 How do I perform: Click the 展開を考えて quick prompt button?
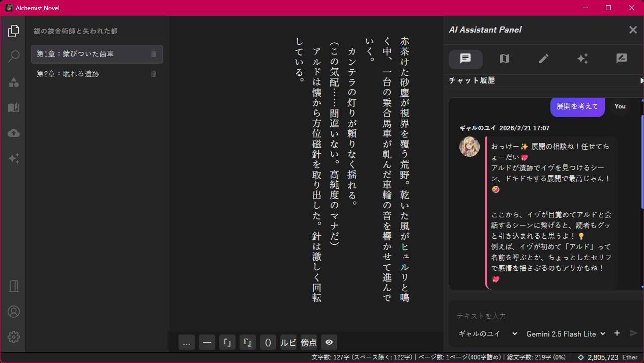tap(577, 106)
